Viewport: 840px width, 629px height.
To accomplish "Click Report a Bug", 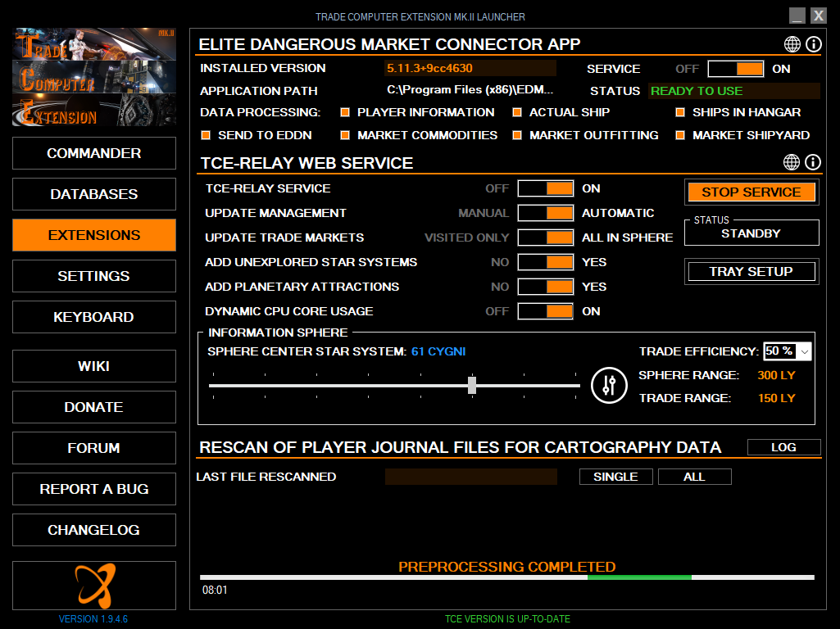I will 94,489.
